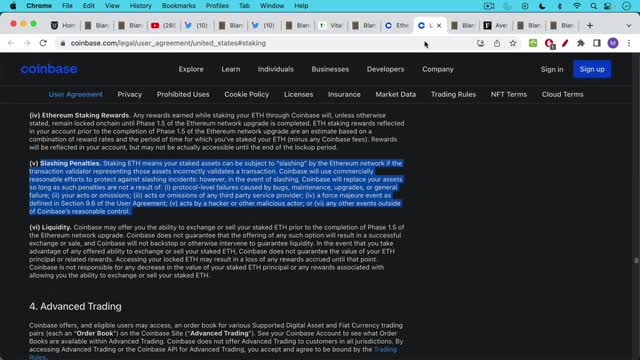Switch to the Forbes 'Ave' tab
The height and width of the screenshot is (360, 640).
point(496,25)
